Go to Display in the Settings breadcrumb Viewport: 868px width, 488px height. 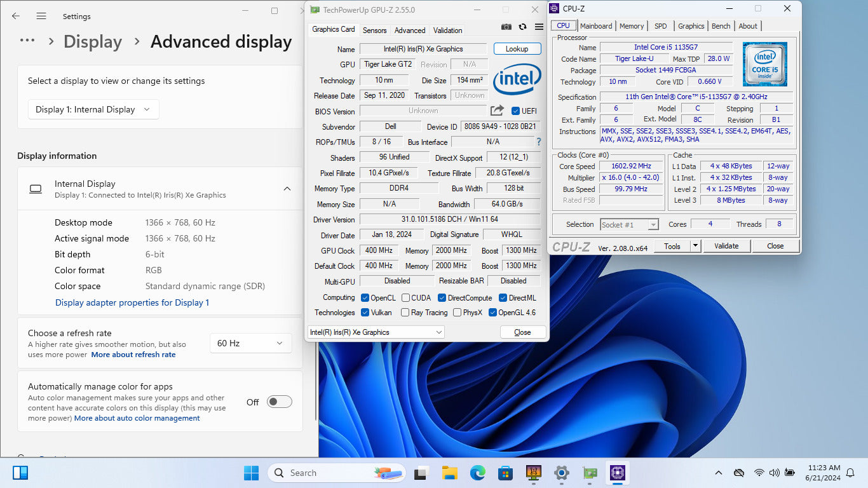pos(93,42)
